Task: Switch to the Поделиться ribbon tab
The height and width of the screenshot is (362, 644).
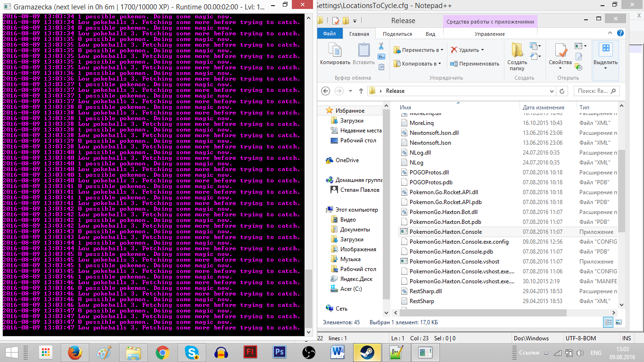Action: pos(397,34)
